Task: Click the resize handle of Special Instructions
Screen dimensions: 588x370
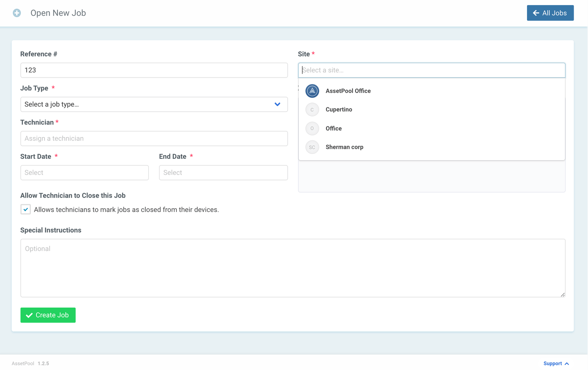Action: coord(563,294)
